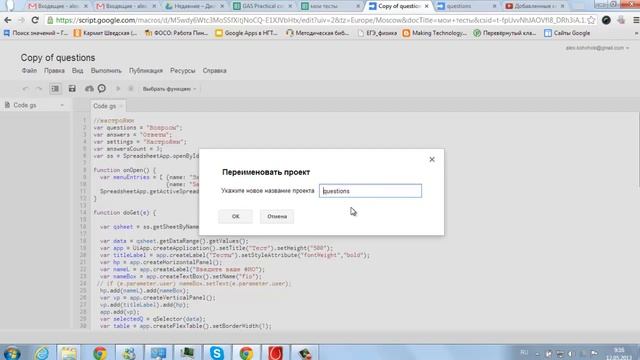The height and width of the screenshot is (360, 640).
Task: Open ЕГЭ_физика bookmark
Action: click(377, 33)
